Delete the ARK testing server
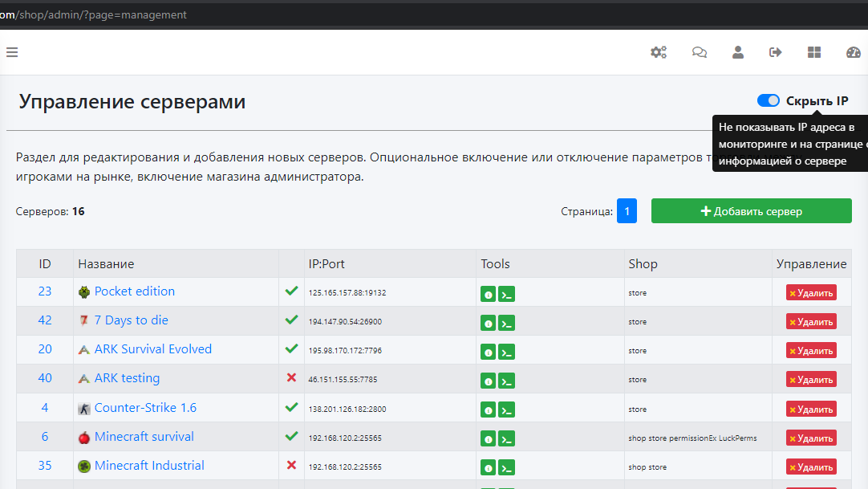This screenshot has height=489, width=868. [x=811, y=380]
